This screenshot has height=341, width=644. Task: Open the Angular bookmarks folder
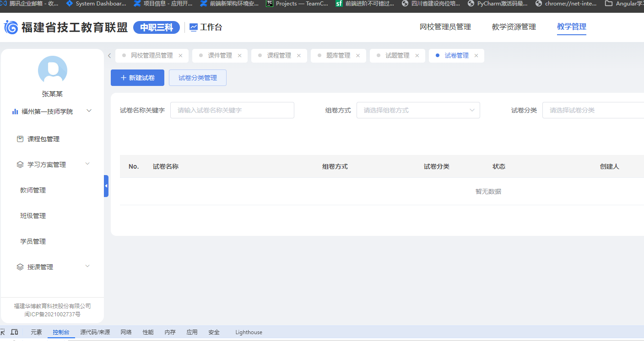click(624, 4)
